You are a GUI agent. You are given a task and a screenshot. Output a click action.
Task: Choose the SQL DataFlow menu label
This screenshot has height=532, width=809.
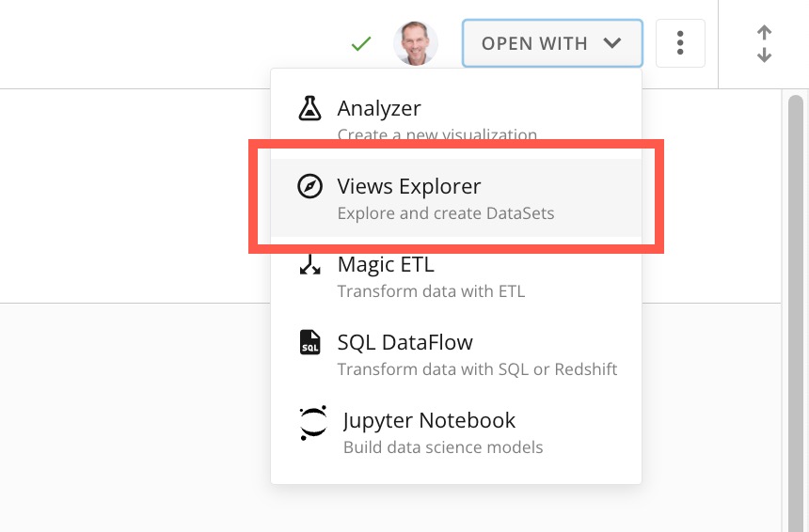coord(405,342)
